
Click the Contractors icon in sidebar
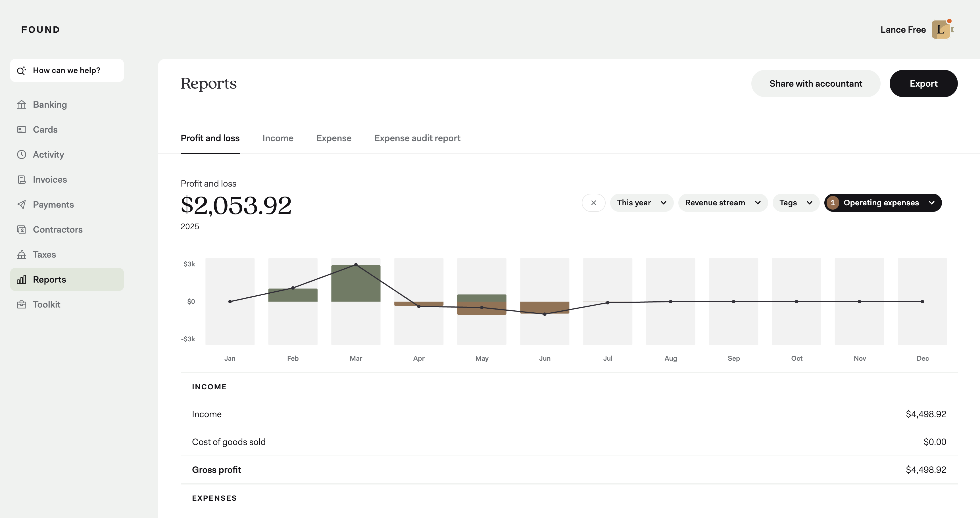tap(22, 230)
